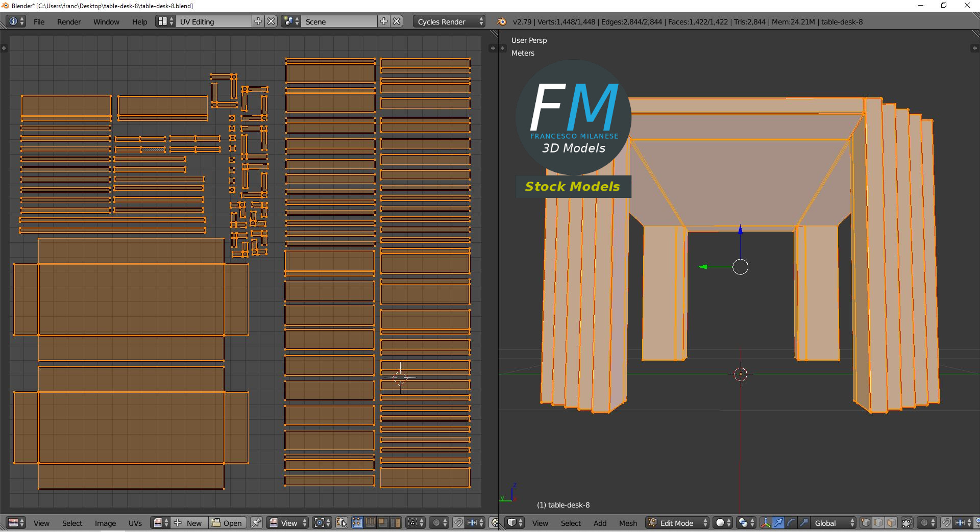The height and width of the screenshot is (532, 980).
Task: Open the UV editor Select menu
Action: [x=72, y=523]
